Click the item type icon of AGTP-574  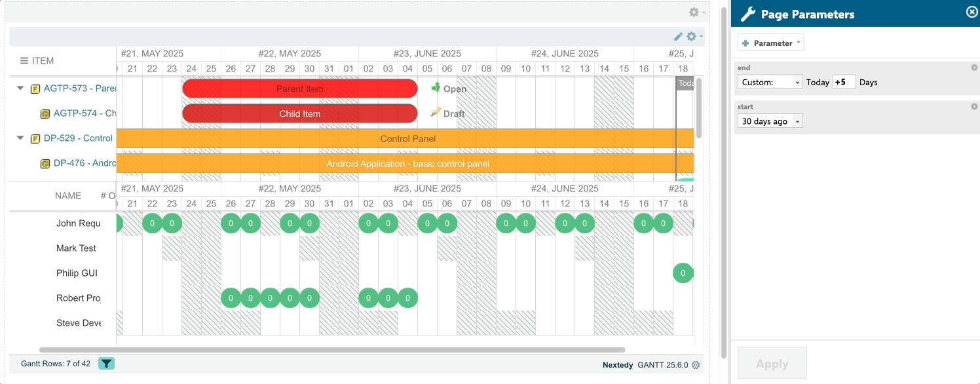click(45, 114)
